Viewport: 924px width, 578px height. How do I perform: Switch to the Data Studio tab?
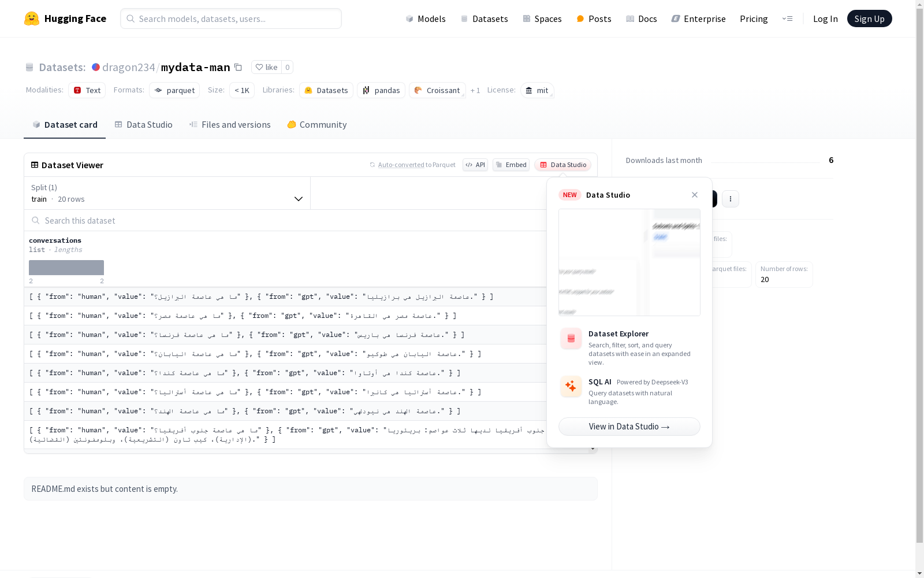coord(143,125)
